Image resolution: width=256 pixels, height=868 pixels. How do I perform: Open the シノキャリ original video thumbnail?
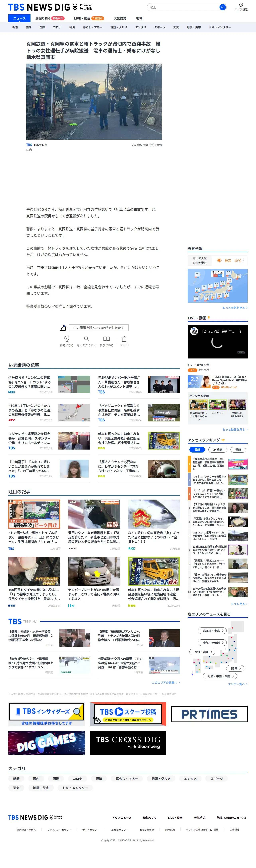click(218, 404)
